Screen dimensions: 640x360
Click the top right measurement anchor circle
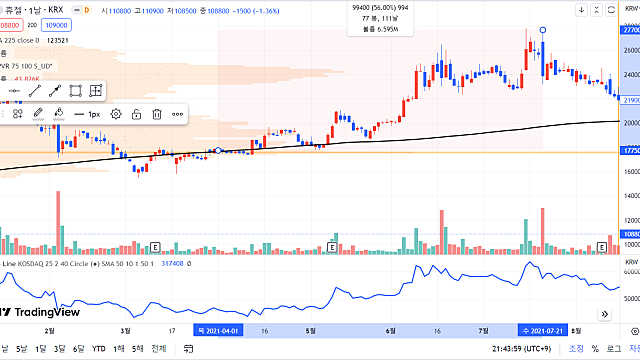[x=542, y=30]
